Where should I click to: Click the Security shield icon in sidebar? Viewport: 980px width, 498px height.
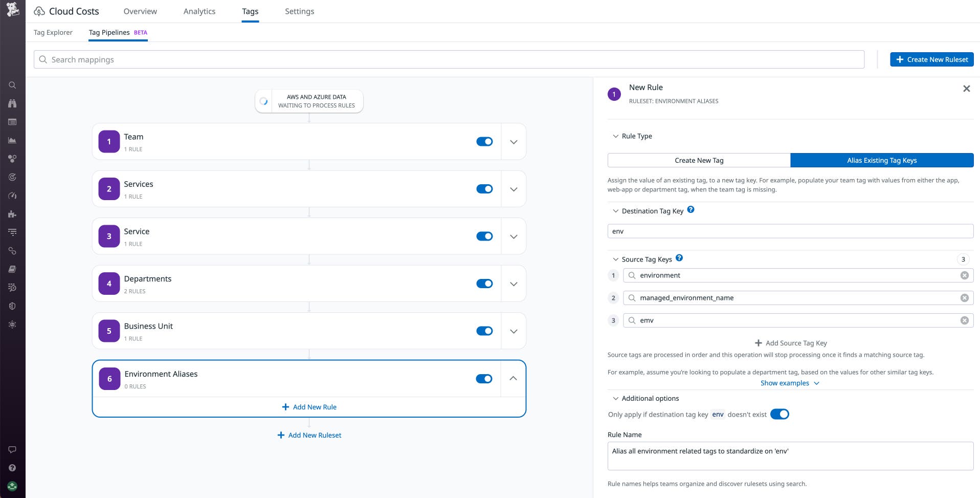(x=12, y=306)
